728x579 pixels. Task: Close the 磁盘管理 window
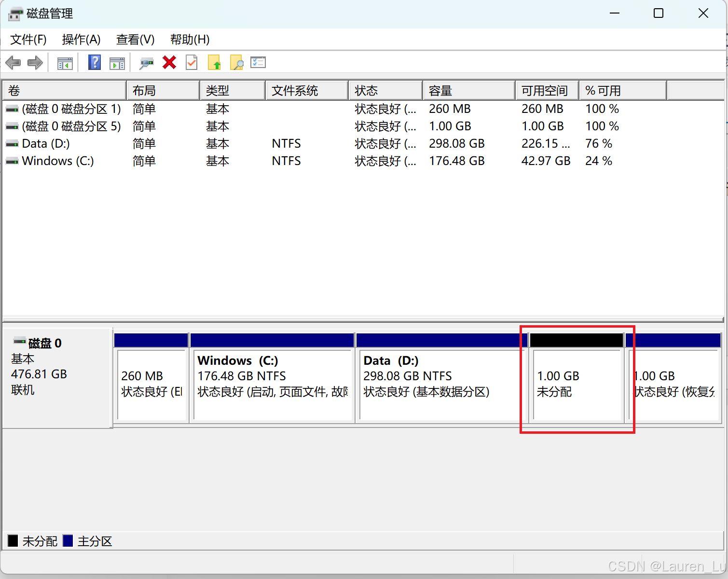click(703, 14)
